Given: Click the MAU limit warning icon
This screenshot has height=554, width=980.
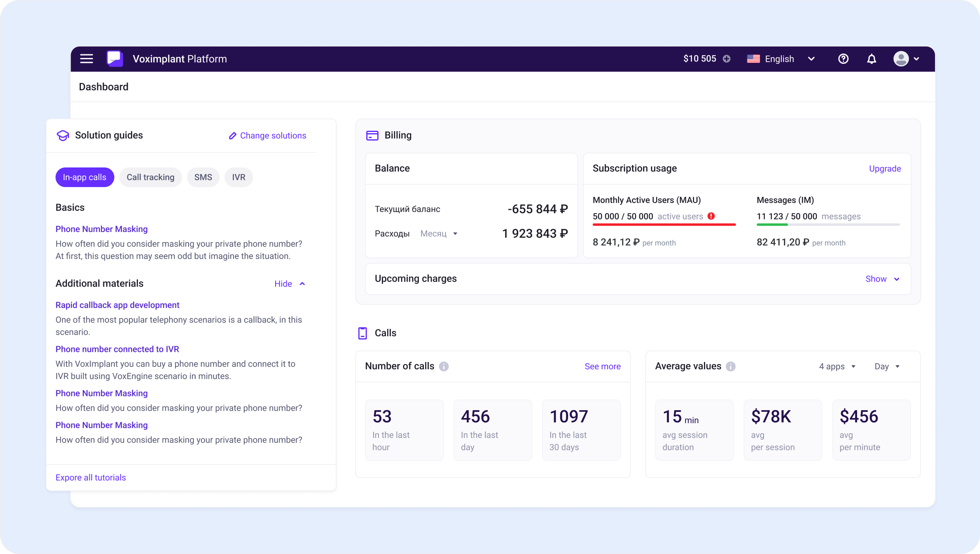Looking at the screenshot, I should pyautogui.click(x=711, y=216).
